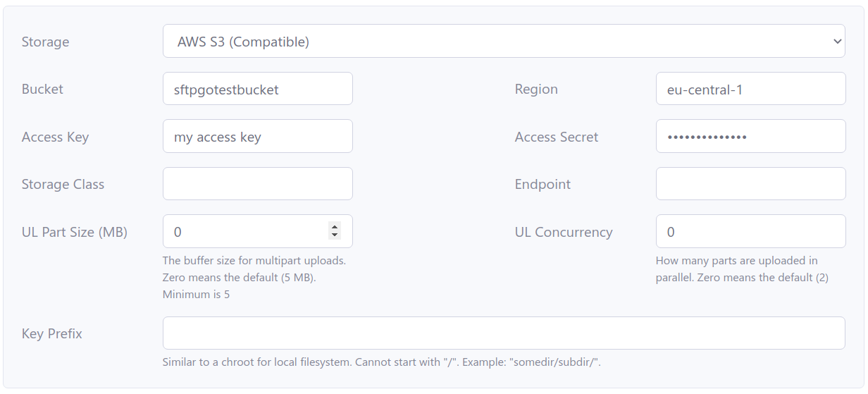Click the Endpoint label
868x394 pixels.
tap(542, 184)
